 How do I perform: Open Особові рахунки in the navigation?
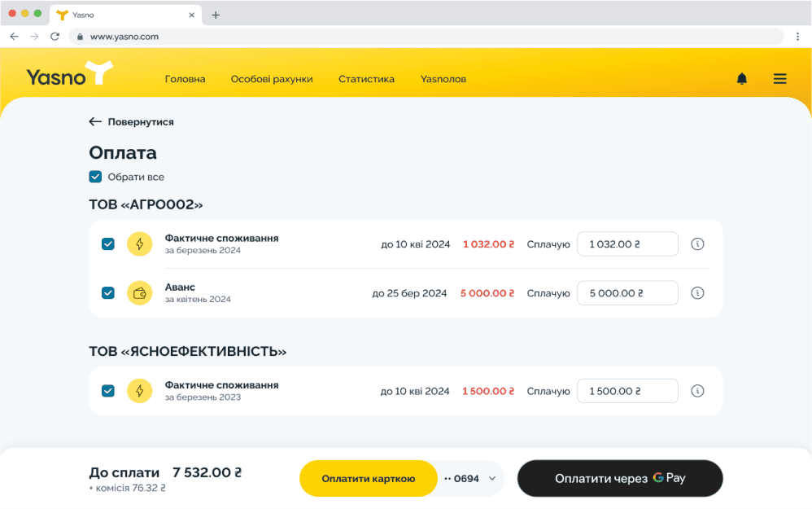(x=272, y=79)
